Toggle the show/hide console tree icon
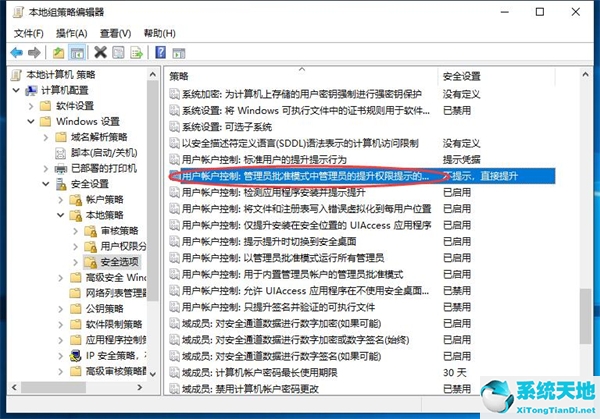The image size is (600, 419). pyautogui.click(x=77, y=52)
